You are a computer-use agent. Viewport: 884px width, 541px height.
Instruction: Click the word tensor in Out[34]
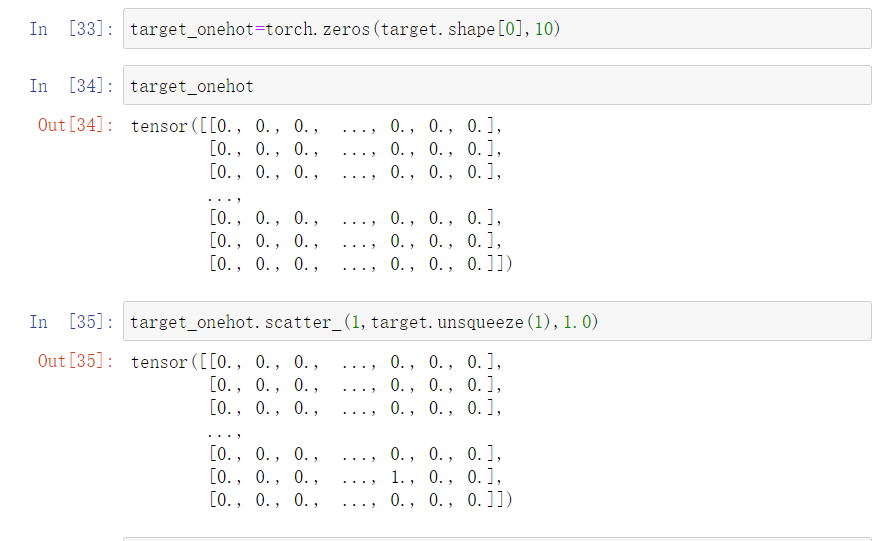159,127
